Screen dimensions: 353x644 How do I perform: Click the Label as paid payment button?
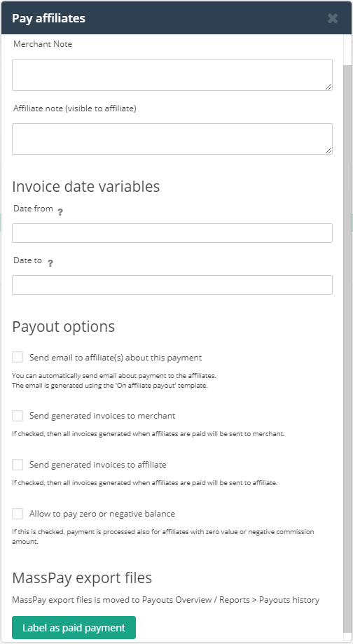[x=74, y=628]
